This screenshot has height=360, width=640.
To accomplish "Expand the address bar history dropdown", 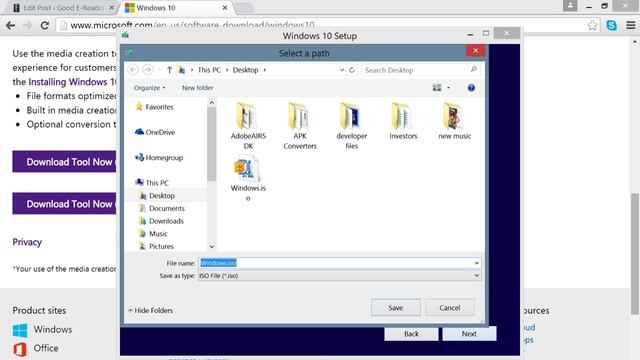I will point(342,70).
